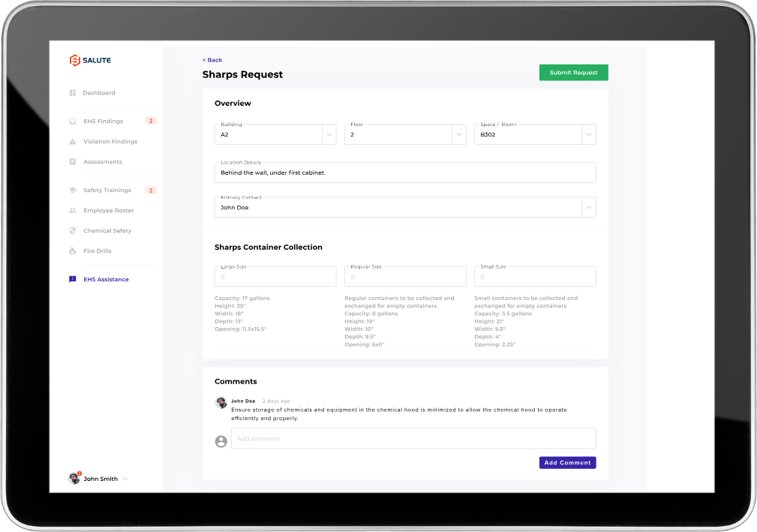Click the EHS Findings icon
The width and height of the screenshot is (757, 532).
[x=73, y=121]
